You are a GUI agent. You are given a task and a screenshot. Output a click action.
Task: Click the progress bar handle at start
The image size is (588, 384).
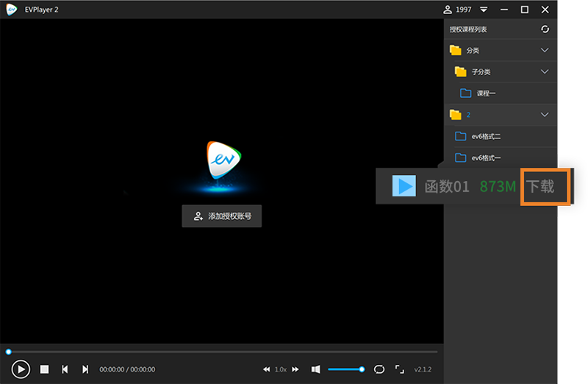pyautogui.click(x=9, y=352)
